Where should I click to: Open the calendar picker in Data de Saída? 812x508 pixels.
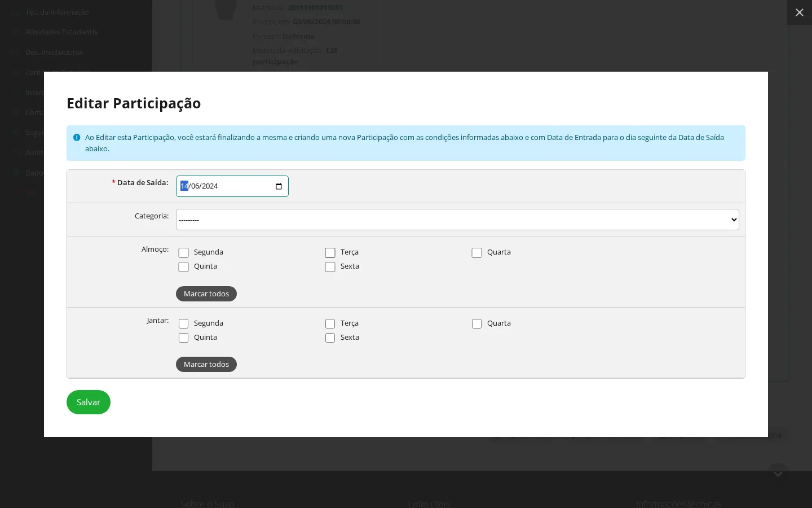279,186
